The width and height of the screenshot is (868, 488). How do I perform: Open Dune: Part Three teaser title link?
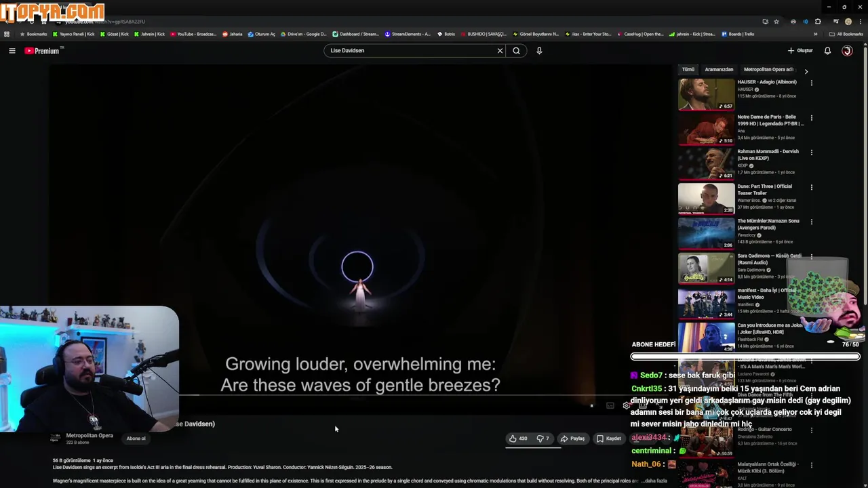pyautogui.click(x=765, y=190)
